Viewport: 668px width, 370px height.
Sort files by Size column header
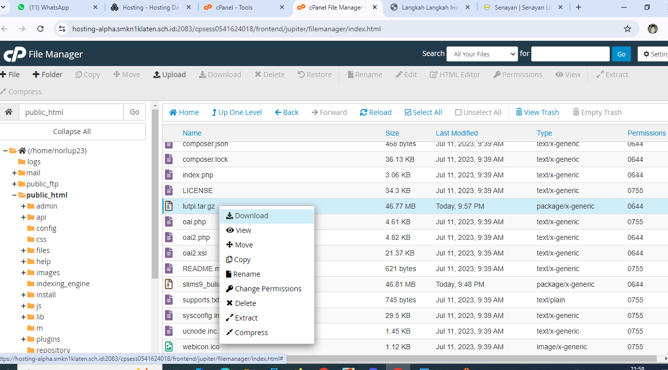[392, 133]
